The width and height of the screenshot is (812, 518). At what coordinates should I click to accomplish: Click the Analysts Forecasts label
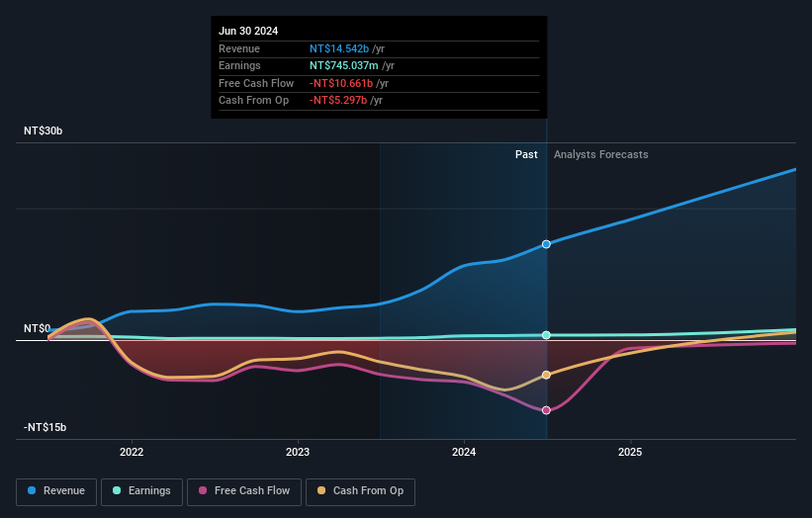[x=600, y=155]
